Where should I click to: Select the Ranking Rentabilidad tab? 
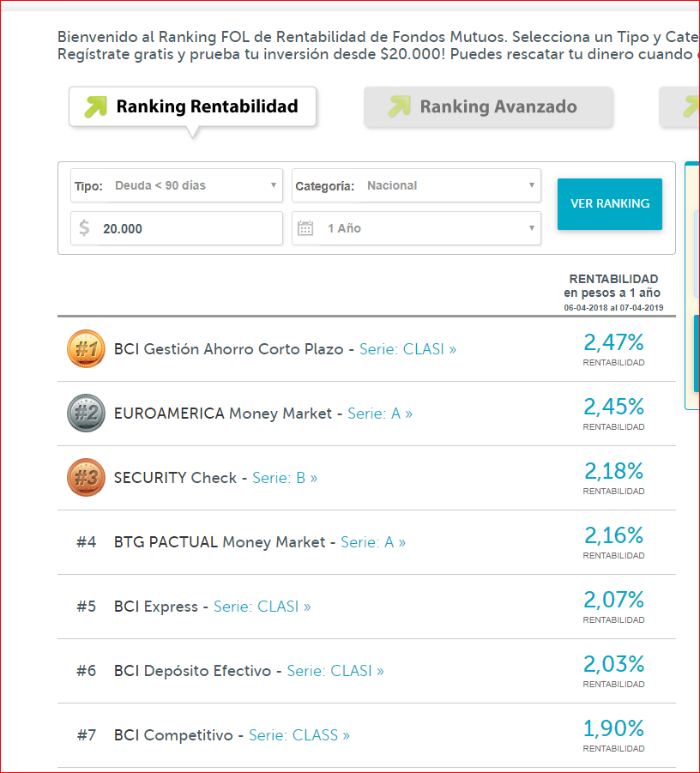point(193,107)
